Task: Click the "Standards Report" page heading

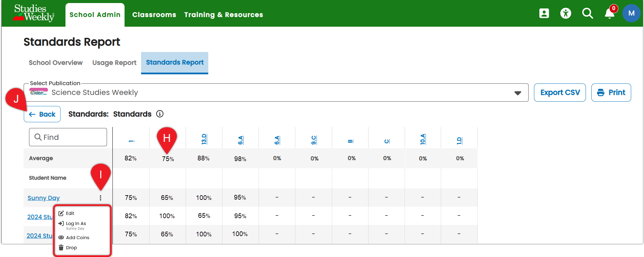Action: [x=72, y=42]
